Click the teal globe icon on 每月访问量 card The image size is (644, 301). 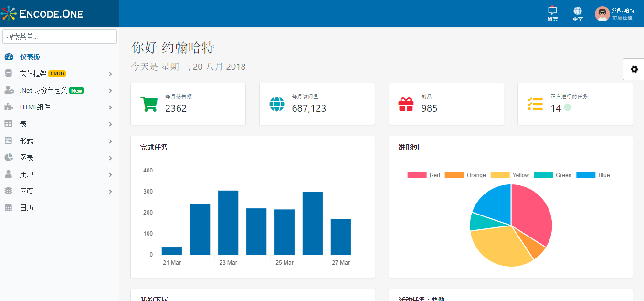coord(277,104)
